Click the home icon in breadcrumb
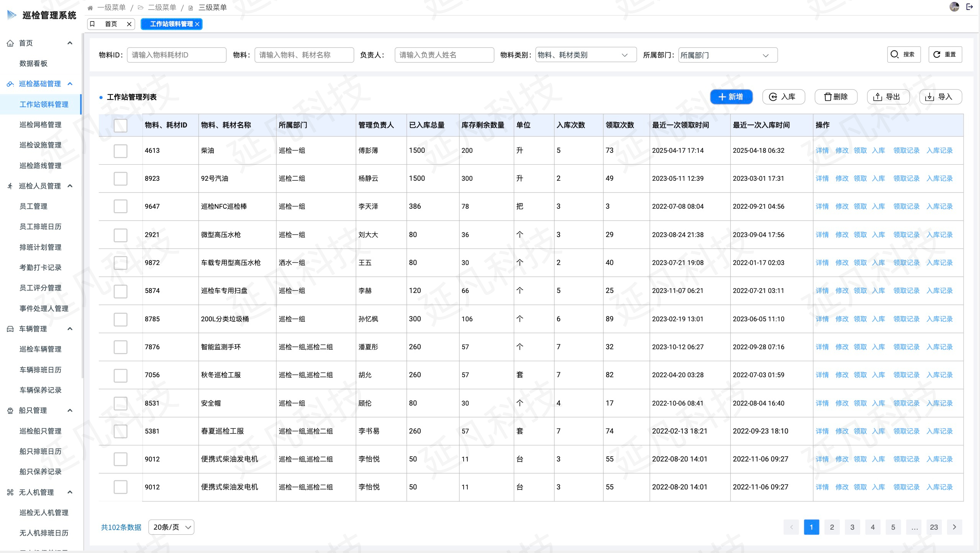 click(90, 8)
